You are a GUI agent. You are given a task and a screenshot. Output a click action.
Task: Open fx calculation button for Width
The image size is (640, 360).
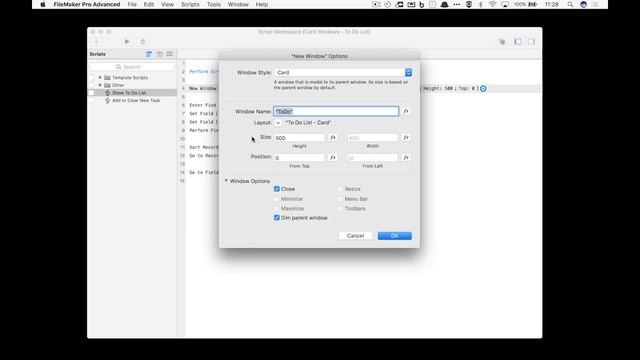pos(406,138)
